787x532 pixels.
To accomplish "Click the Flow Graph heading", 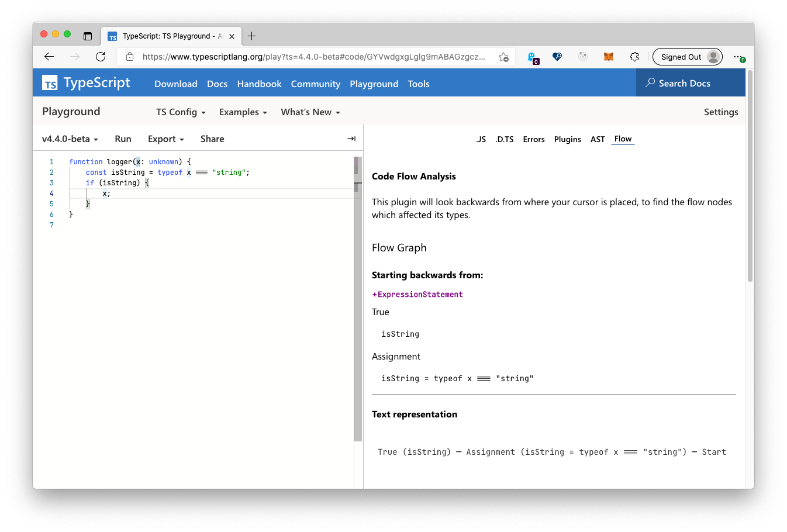I will 399,247.
